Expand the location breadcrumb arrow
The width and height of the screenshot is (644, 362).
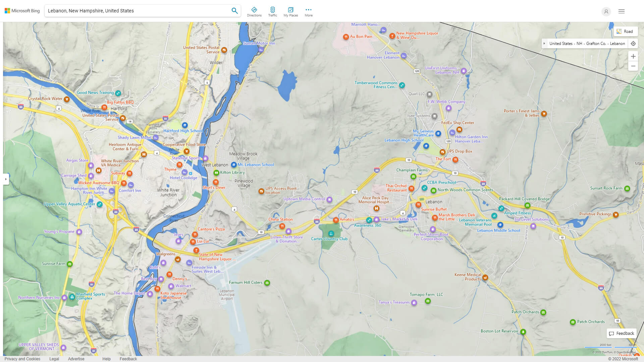[x=544, y=44]
